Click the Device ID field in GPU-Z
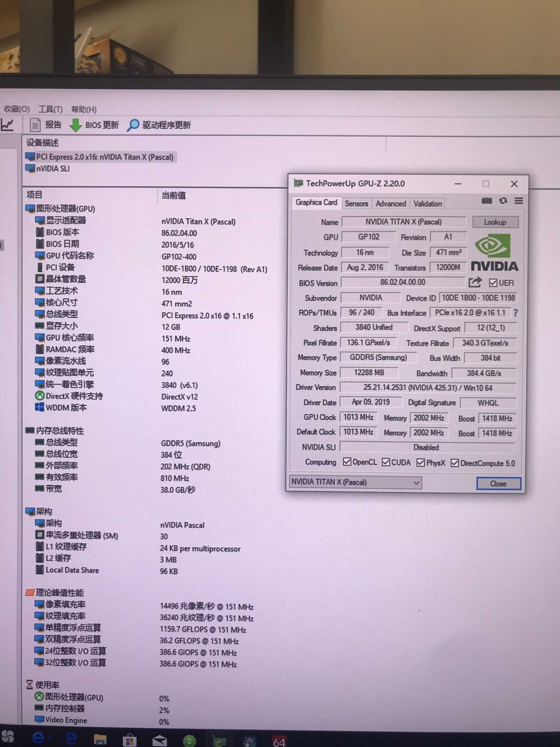 click(478, 298)
